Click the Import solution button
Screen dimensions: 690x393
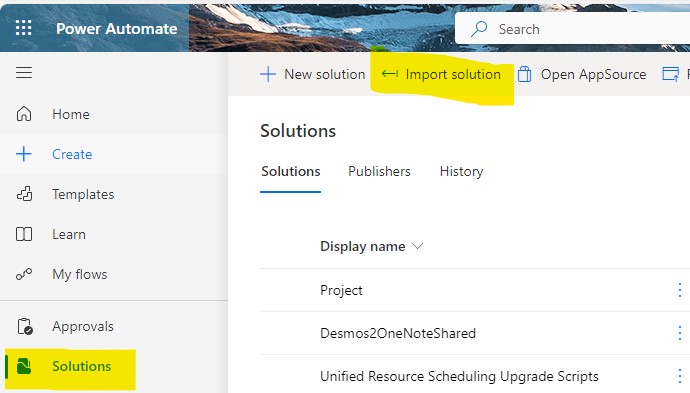pyautogui.click(x=441, y=74)
